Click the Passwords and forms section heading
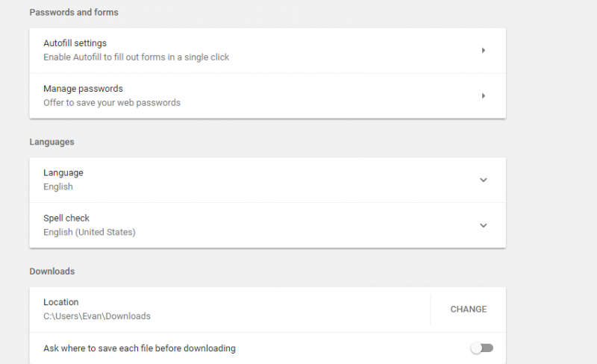This screenshot has width=597, height=364. coord(74,13)
